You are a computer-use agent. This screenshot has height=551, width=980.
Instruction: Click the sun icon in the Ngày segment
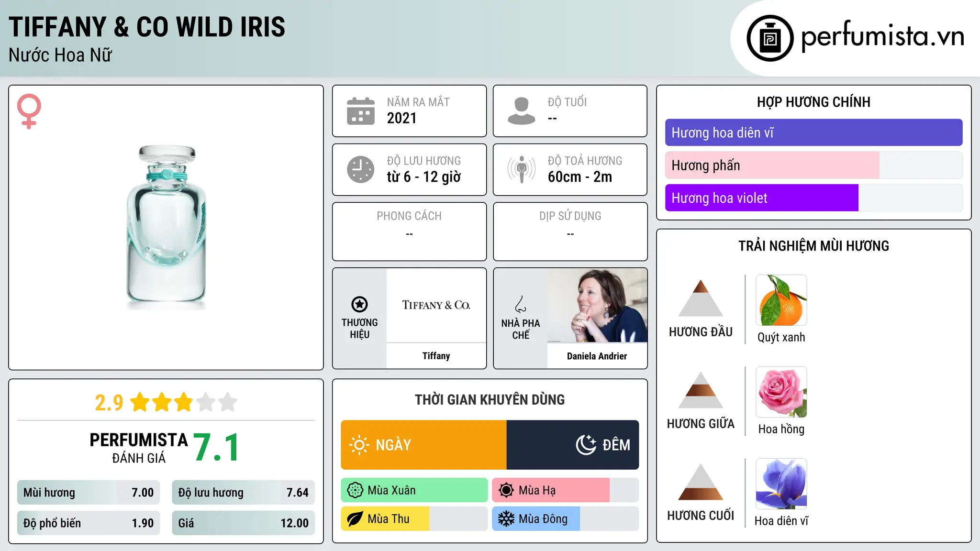pyautogui.click(x=359, y=445)
